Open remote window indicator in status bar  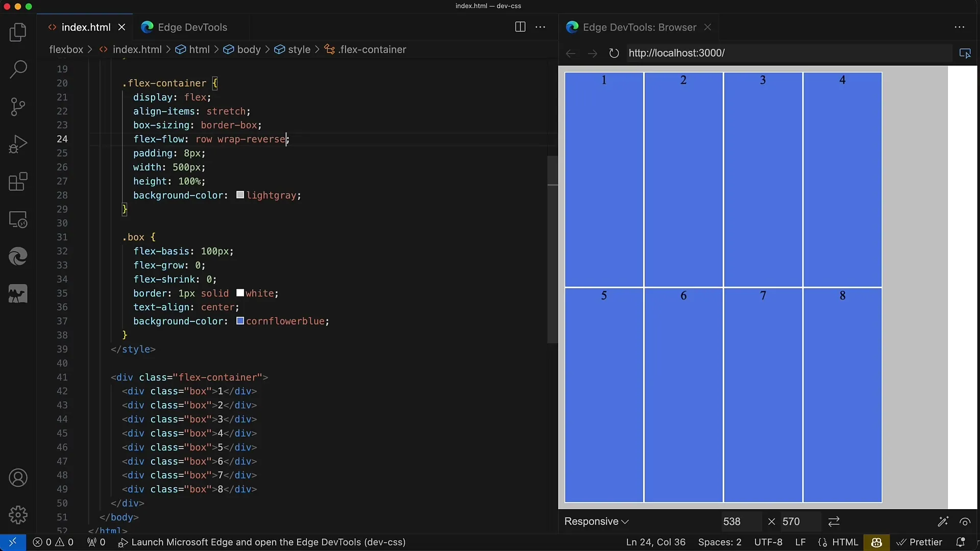(x=13, y=542)
